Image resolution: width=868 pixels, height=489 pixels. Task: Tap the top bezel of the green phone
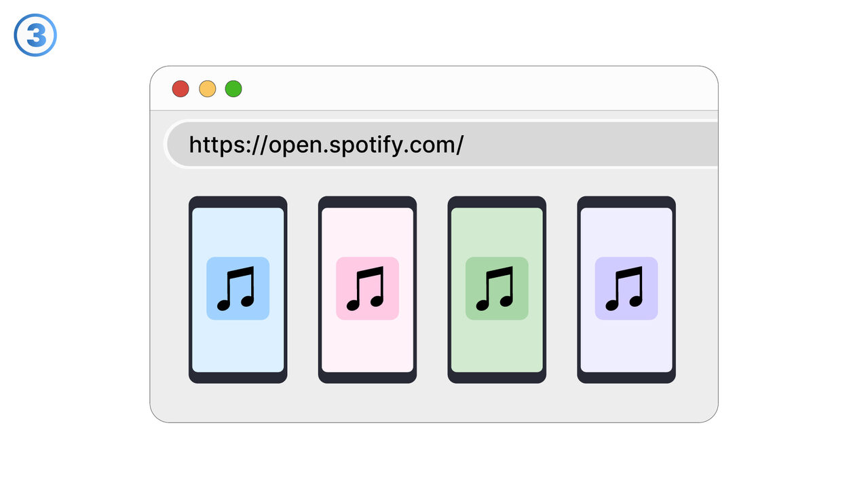[x=497, y=202]
